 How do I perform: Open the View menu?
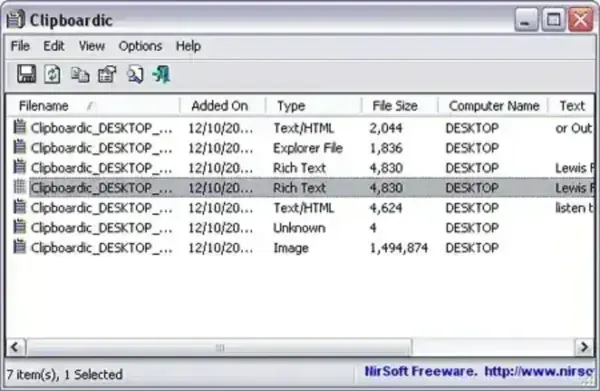pos(91,46)
